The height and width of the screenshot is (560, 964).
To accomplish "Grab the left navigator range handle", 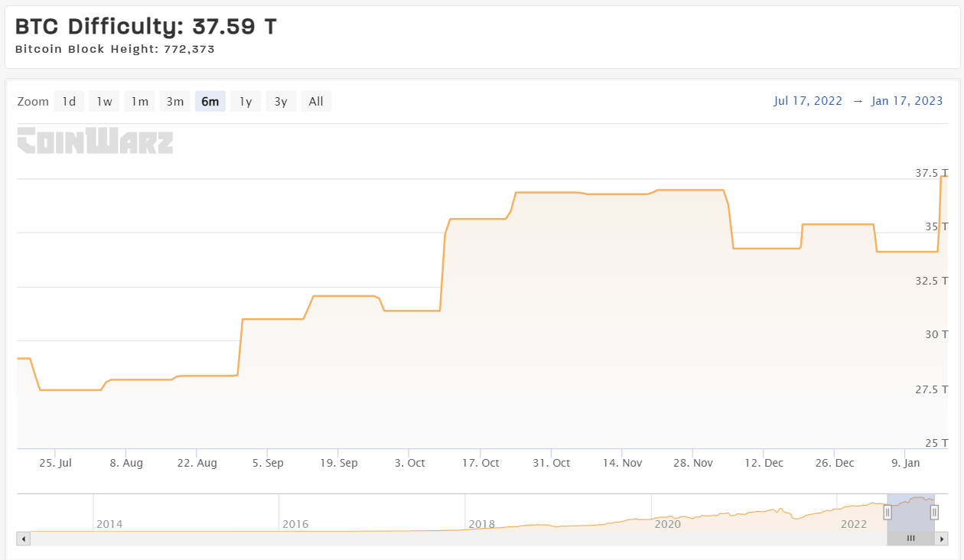I will click(887, 513).
